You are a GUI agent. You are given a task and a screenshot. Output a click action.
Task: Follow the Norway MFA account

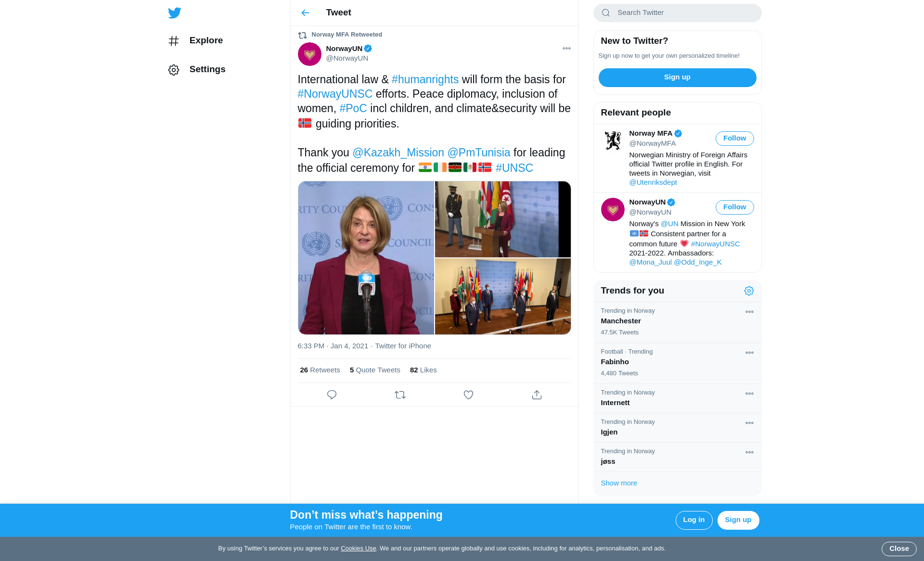pyautogui.click(x=734, y=139)
